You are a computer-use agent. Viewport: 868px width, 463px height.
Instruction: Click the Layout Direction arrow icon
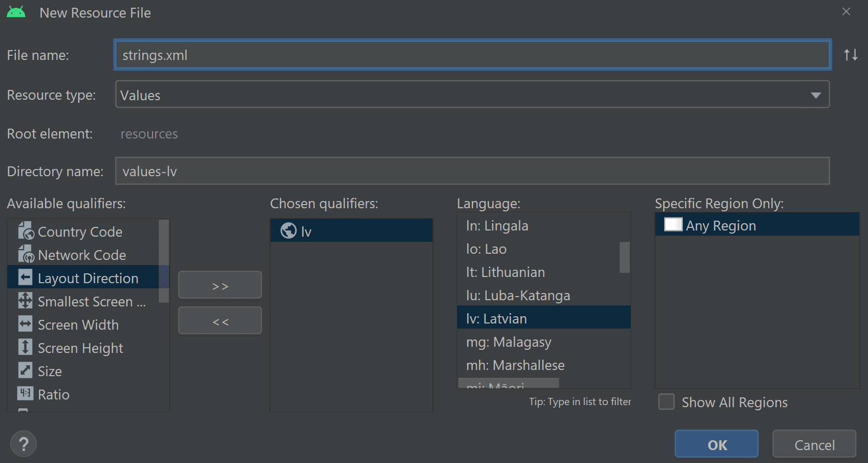click(x=25, y=277)
